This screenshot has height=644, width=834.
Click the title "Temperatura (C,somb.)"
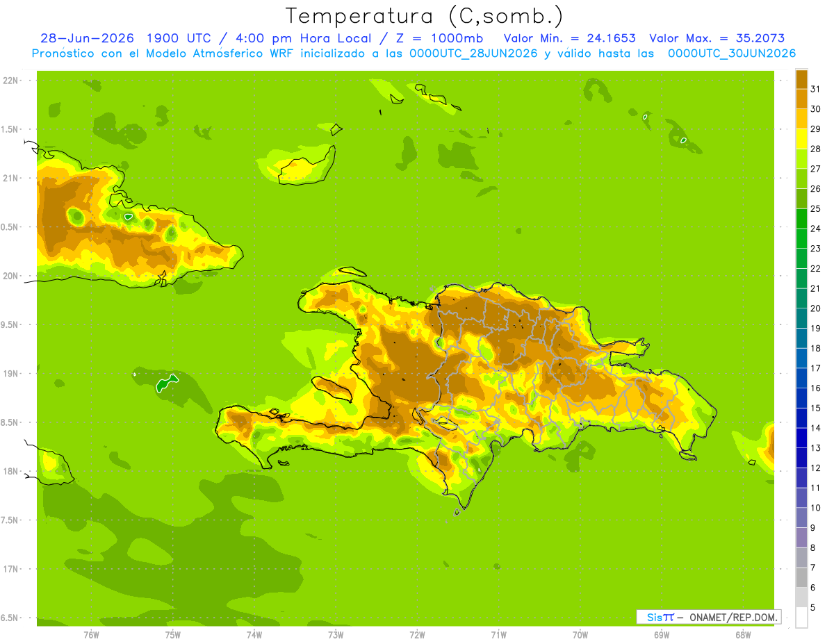point(425,16)
